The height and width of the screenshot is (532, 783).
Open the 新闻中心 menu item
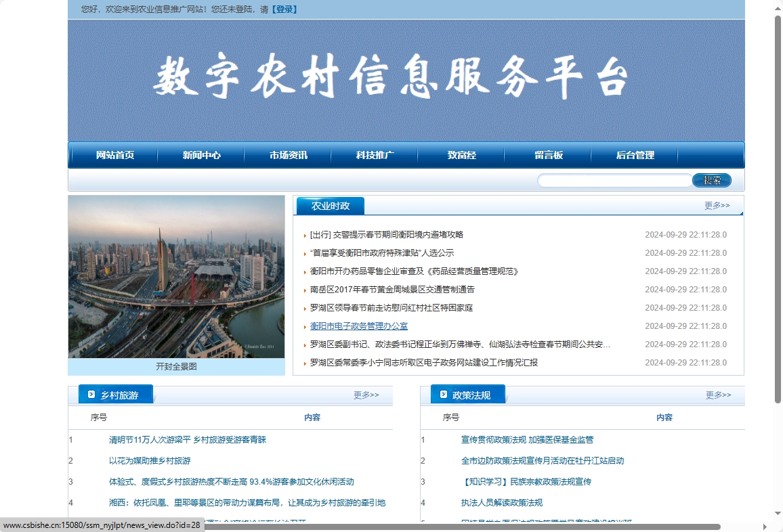coord(201,155)
